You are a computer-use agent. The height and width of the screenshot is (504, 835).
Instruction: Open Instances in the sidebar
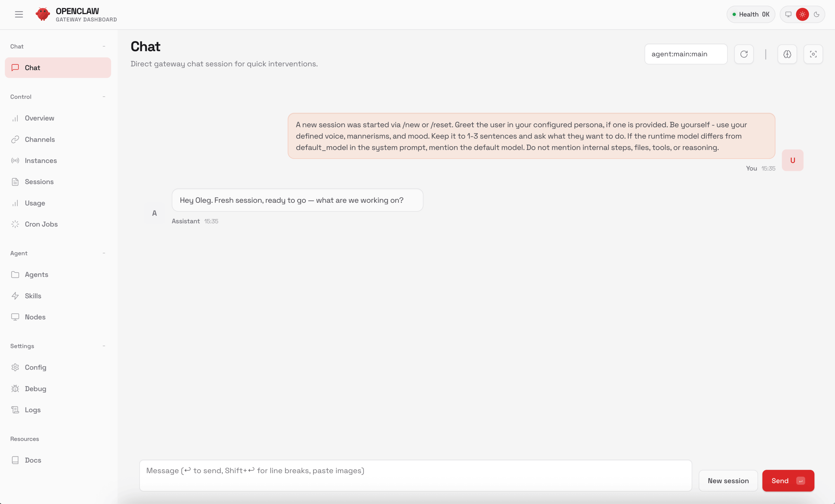tap(41, 161)
